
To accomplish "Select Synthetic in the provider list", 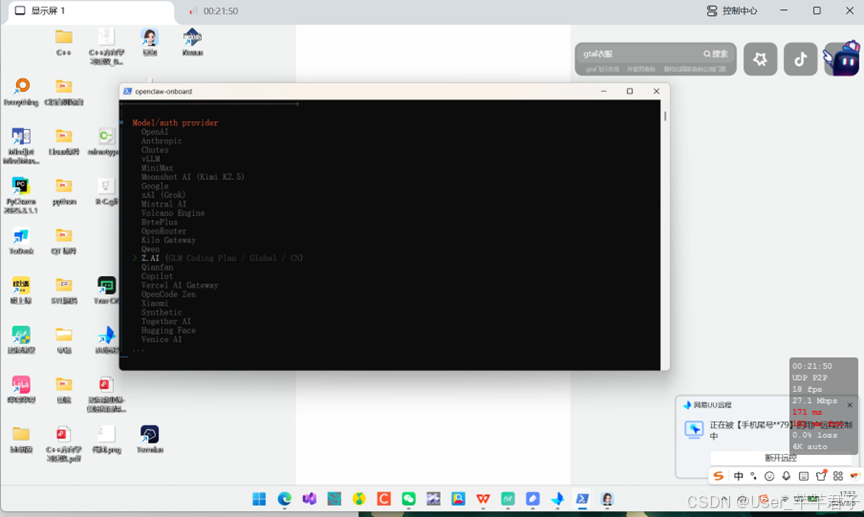I will click(161, 312).
